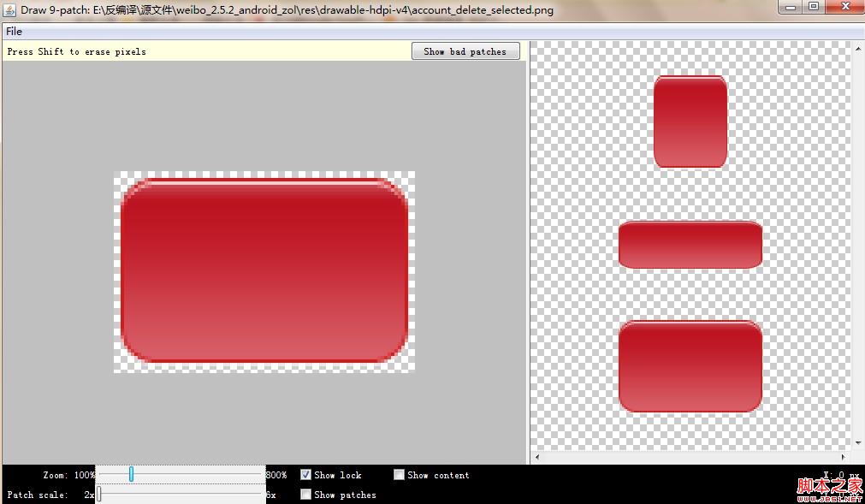The image size is (865, 504).
Task: Click the Show bad patches button
Action: [x=465, y=51]
